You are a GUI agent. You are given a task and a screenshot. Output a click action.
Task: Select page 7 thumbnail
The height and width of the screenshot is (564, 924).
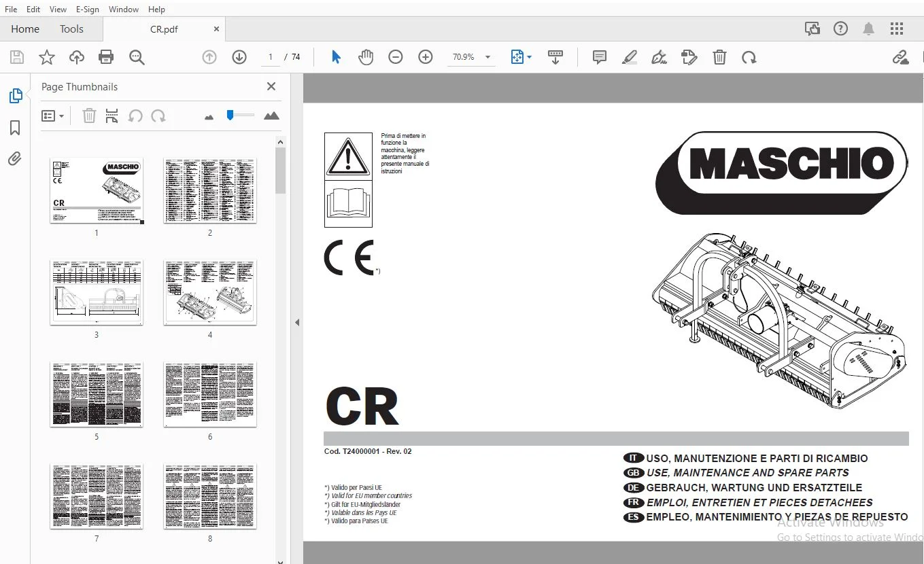pos(97,496)
